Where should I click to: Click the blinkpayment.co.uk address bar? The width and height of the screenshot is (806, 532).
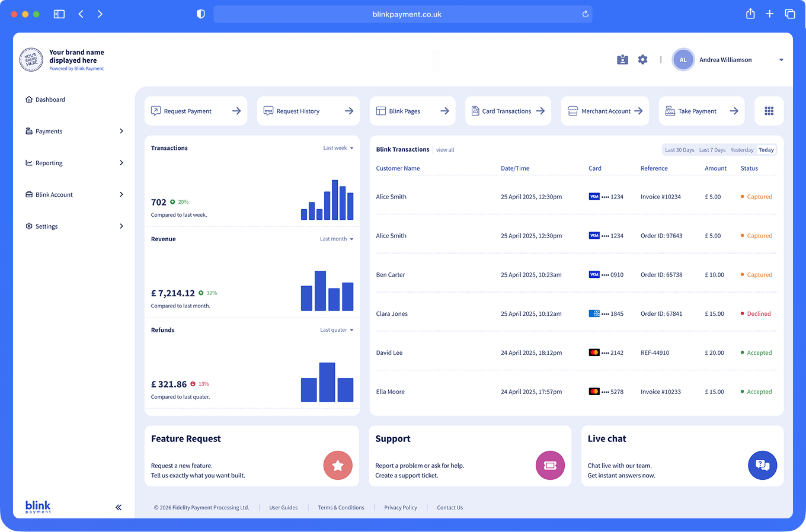[403, 14]
